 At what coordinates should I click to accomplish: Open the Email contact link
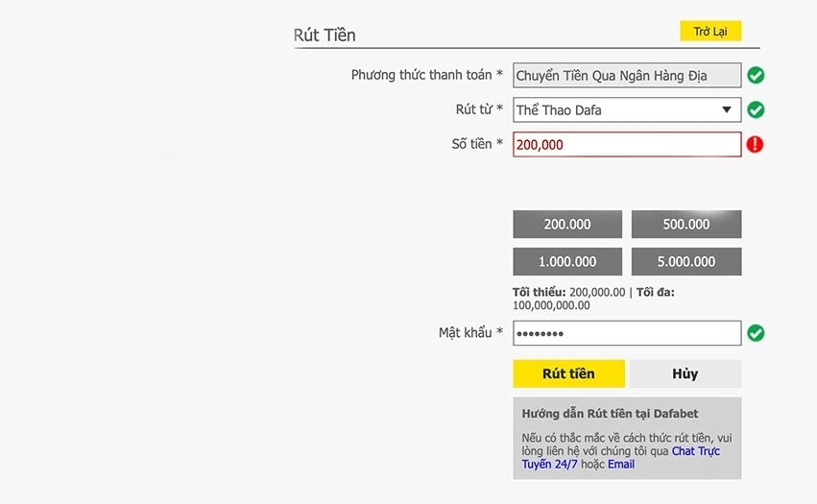pos(621,465)
